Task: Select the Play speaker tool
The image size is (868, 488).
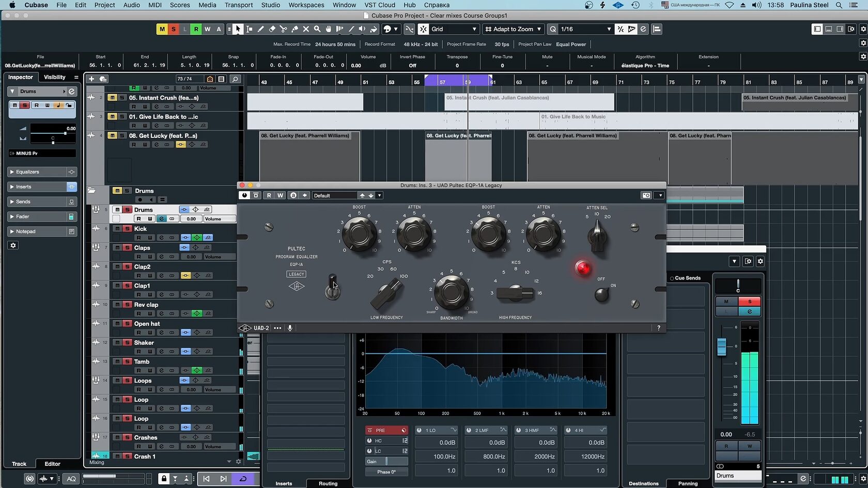Action: click(362, 29)
